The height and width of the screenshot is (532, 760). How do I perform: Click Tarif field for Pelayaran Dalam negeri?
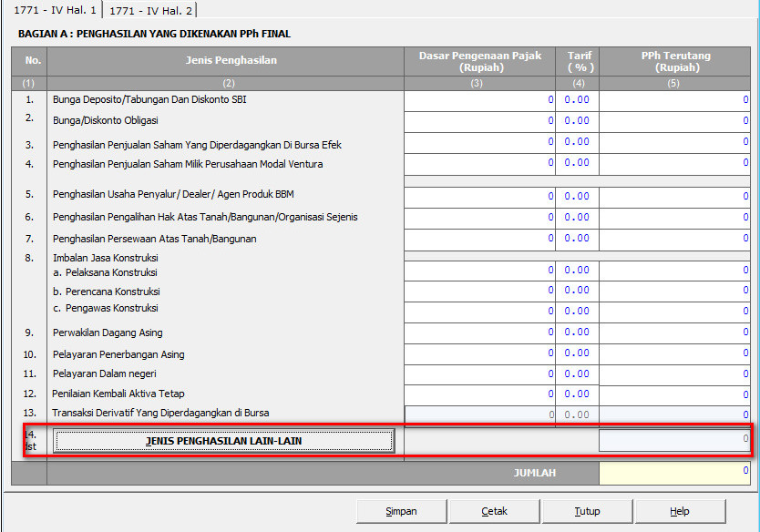[x=577, y=375]
